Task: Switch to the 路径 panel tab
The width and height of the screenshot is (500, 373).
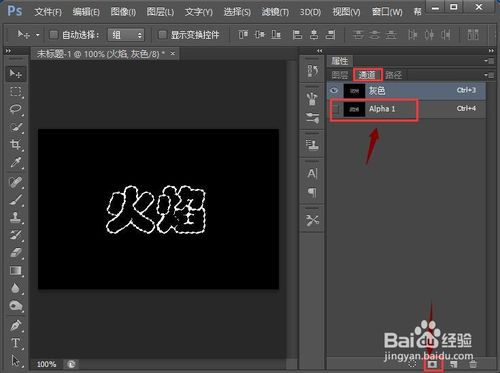Action: [393, 75]
